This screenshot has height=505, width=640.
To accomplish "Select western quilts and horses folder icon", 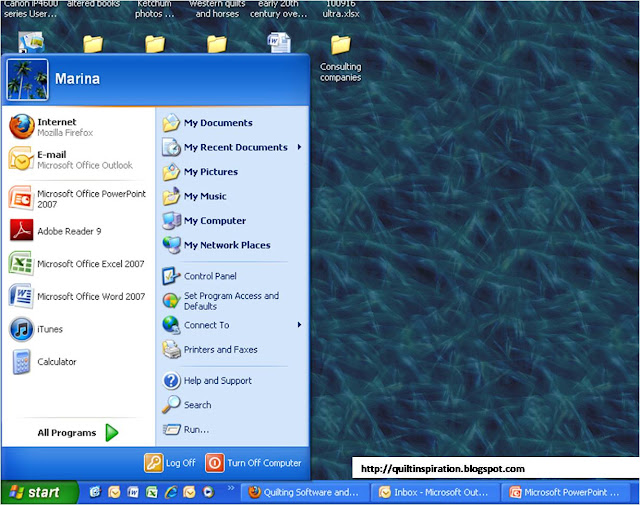I will pos(217,44).
